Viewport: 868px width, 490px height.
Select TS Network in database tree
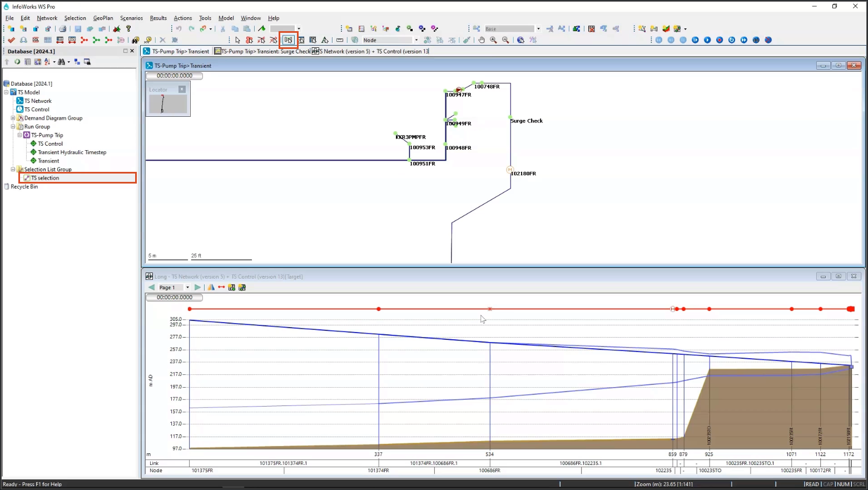pos(38,101)
